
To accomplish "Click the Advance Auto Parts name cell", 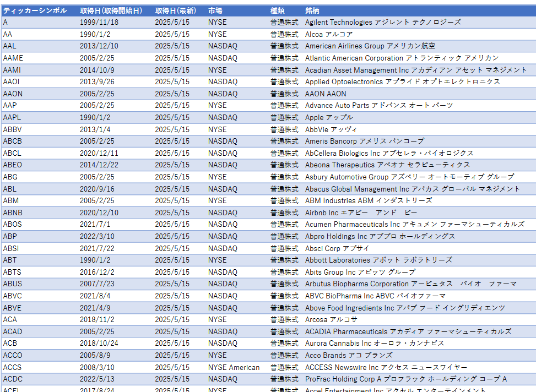I will [379, 105].
